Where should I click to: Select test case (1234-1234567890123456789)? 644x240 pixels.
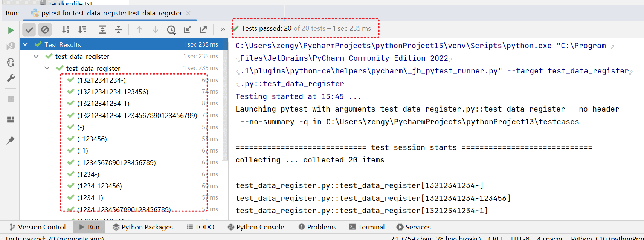pyautogui.click(x=124, y=209)
